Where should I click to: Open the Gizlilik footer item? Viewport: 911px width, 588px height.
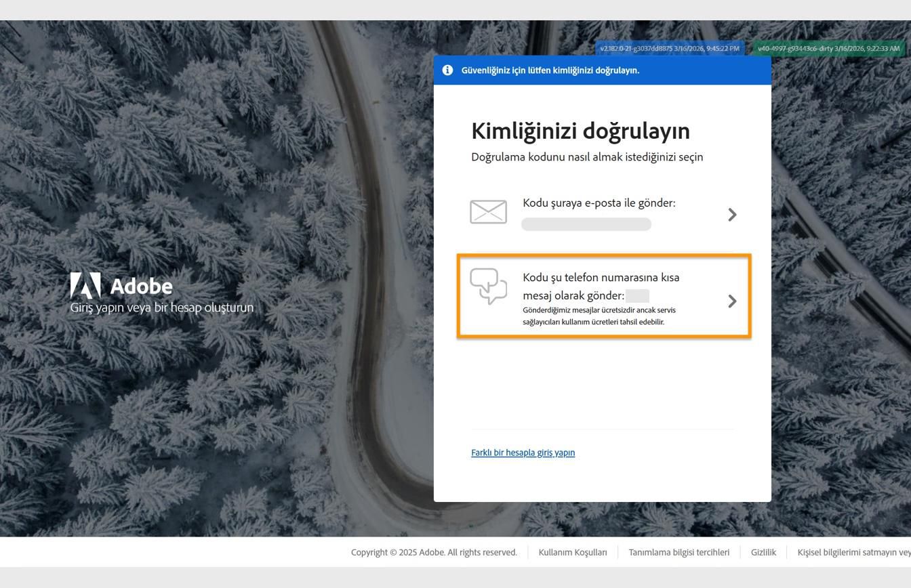[763, 552]
